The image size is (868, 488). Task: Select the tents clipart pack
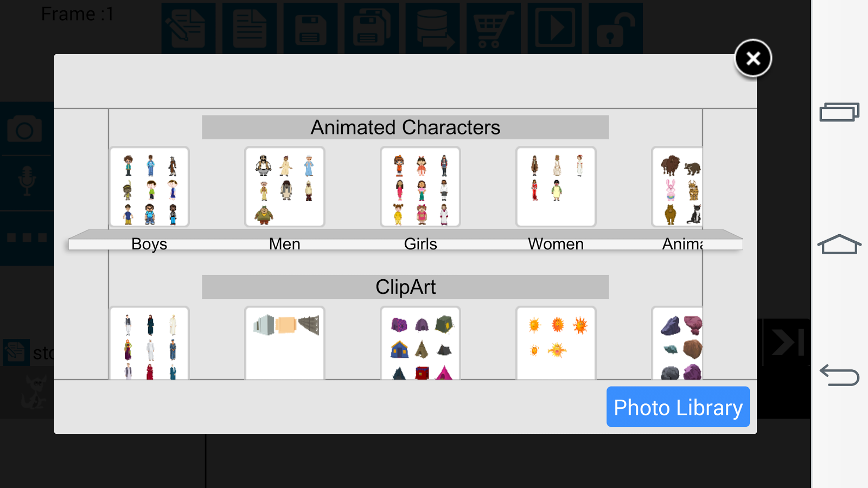[x=420, y=343]
